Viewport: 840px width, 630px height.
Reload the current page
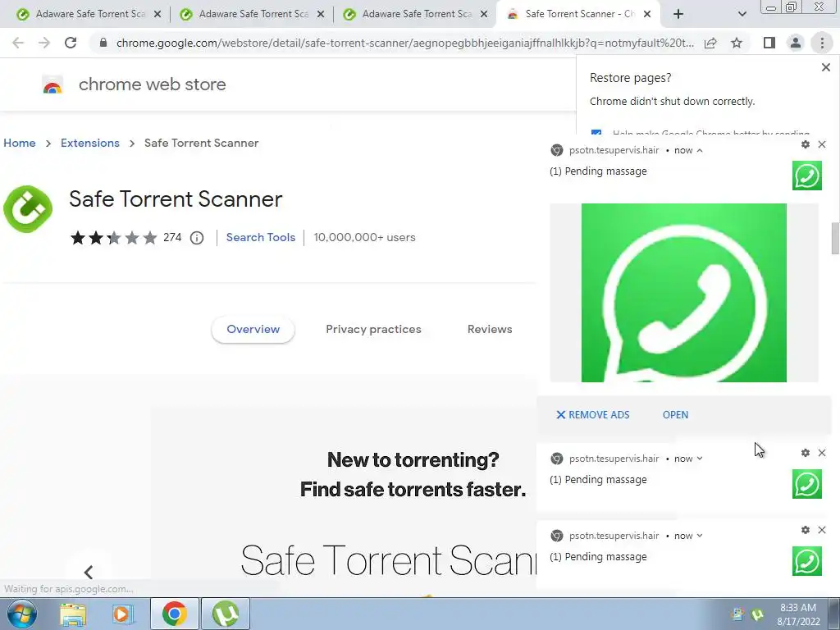(x=71, y=43)
